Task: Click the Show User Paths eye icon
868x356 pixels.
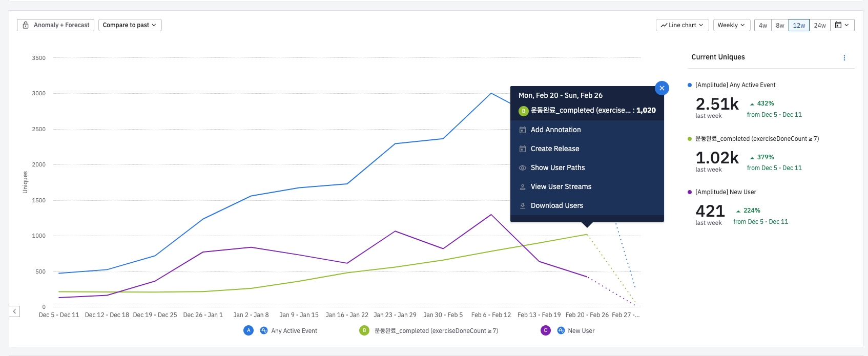Action: [x=523, y=168]
